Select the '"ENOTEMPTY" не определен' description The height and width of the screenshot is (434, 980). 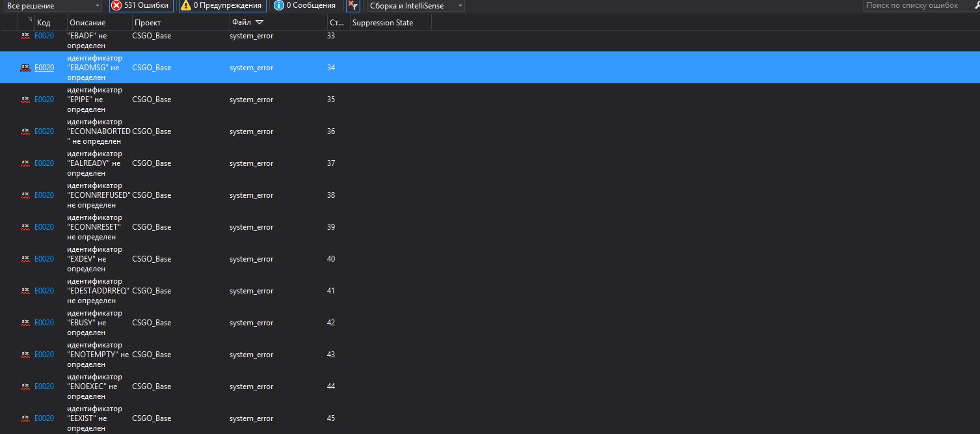[98, 355]
